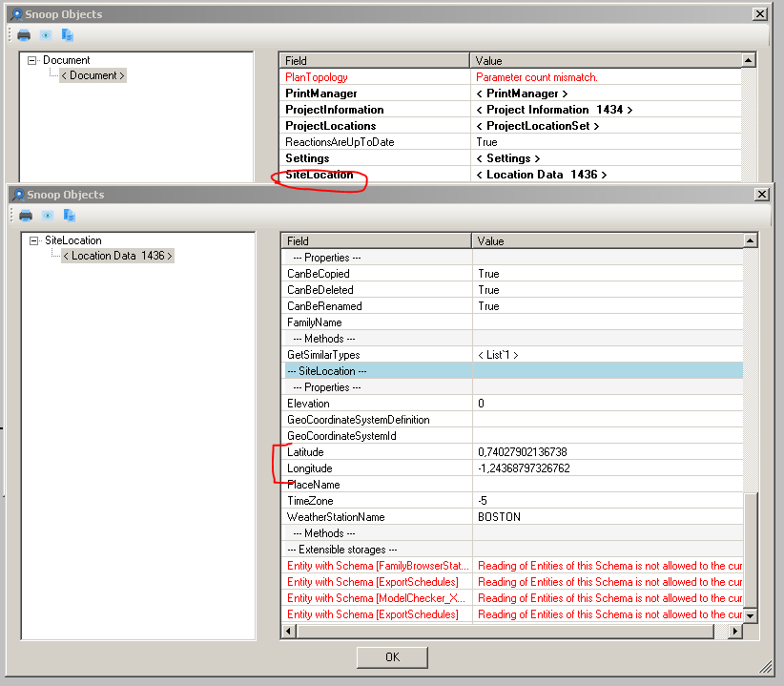784x686 pixels.
Task: Select the CanBeDeleted row
Action: pos(512,290)
